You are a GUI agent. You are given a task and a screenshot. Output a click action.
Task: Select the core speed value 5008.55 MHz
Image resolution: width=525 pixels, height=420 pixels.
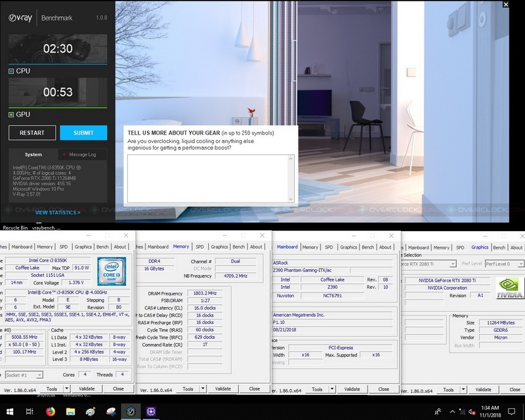point(24,337)
